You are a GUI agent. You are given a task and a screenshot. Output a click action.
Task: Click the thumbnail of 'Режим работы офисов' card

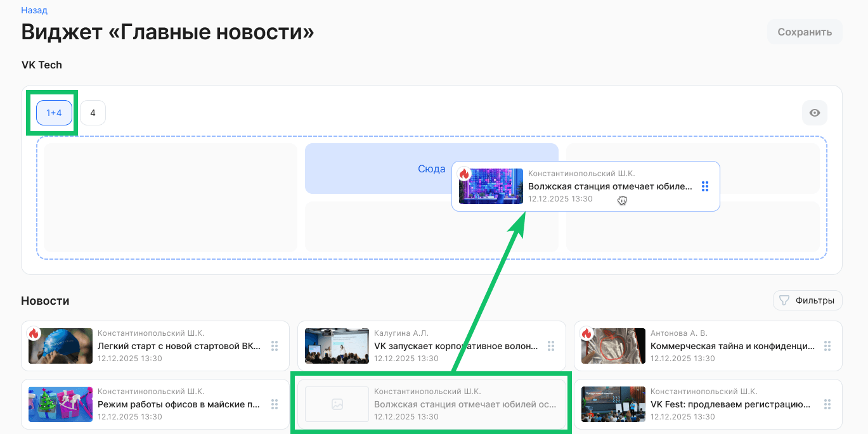click(x=60, y=404)
